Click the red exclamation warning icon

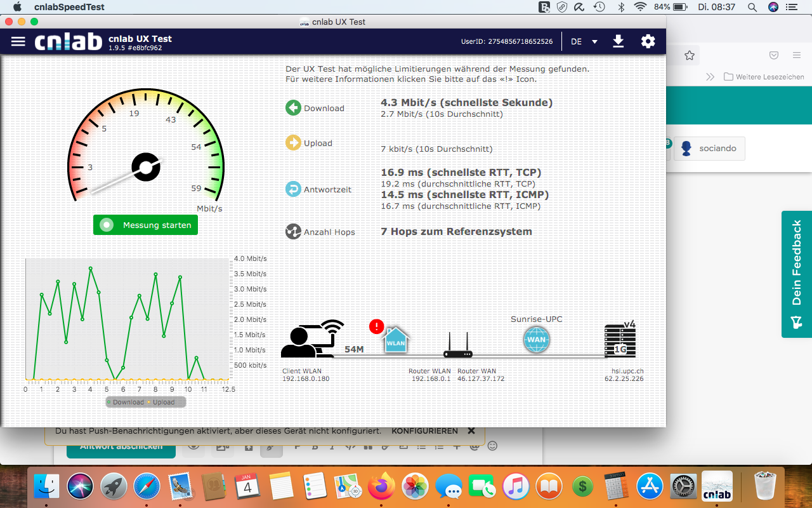tap(376, 326)
